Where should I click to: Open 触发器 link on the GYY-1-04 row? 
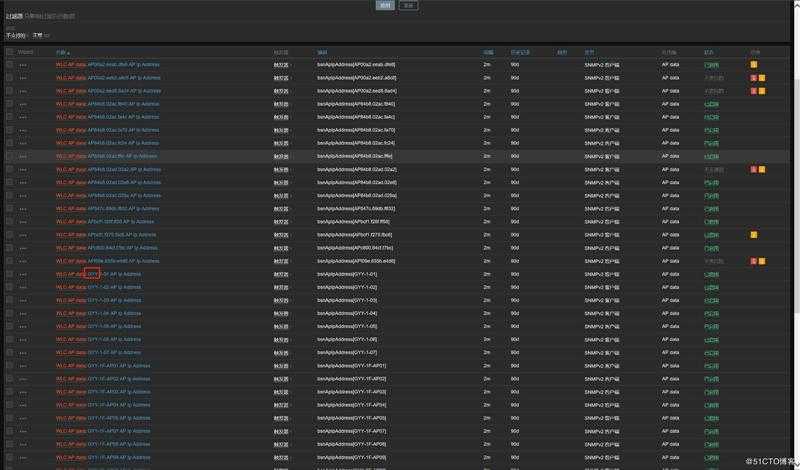click(x=281, y=314)
